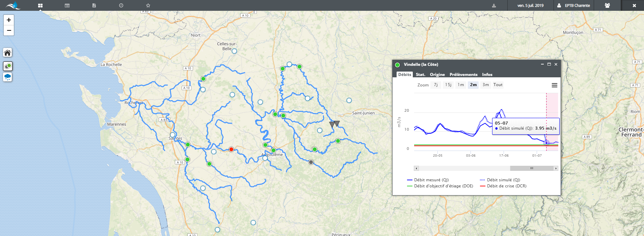The height and width of the screenshot is (236, 644).
Task: Set chart zoom to 7j
Action: (436, 85)
